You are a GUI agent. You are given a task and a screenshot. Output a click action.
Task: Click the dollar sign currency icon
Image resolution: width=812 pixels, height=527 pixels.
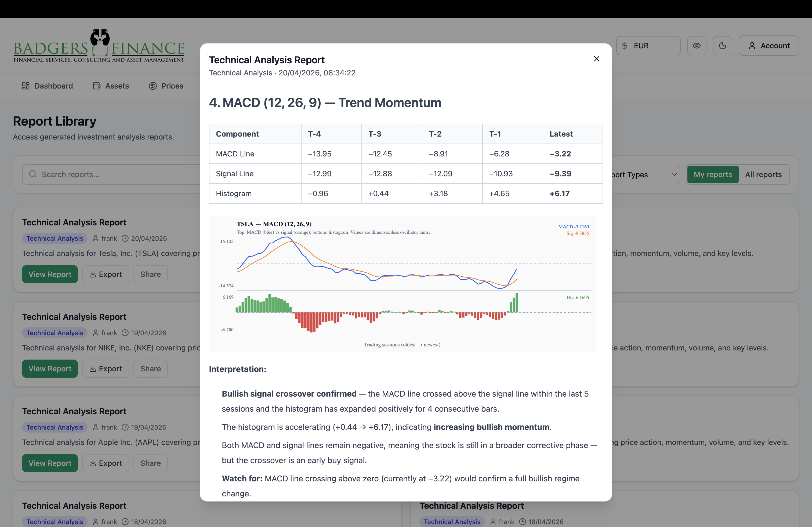pyautogui.click(x=625, y=46)
